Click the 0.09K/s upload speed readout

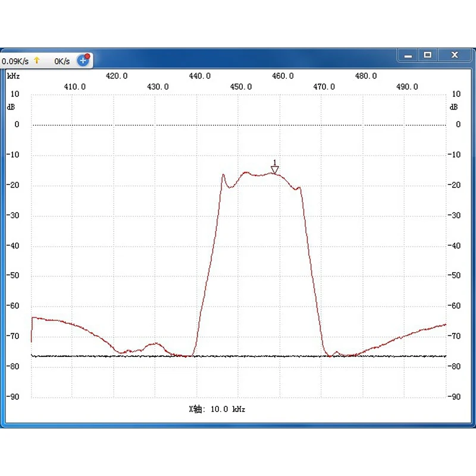[x=15, y=61]
